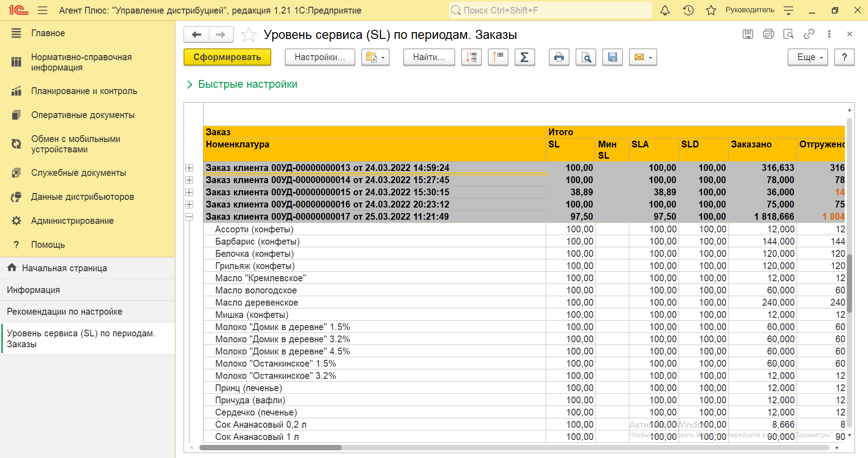The width and height of the screenshot is (868, 458).
Task: Click the sum (sigma) icon
Action: pyautogui.click(x=525, y=57)
